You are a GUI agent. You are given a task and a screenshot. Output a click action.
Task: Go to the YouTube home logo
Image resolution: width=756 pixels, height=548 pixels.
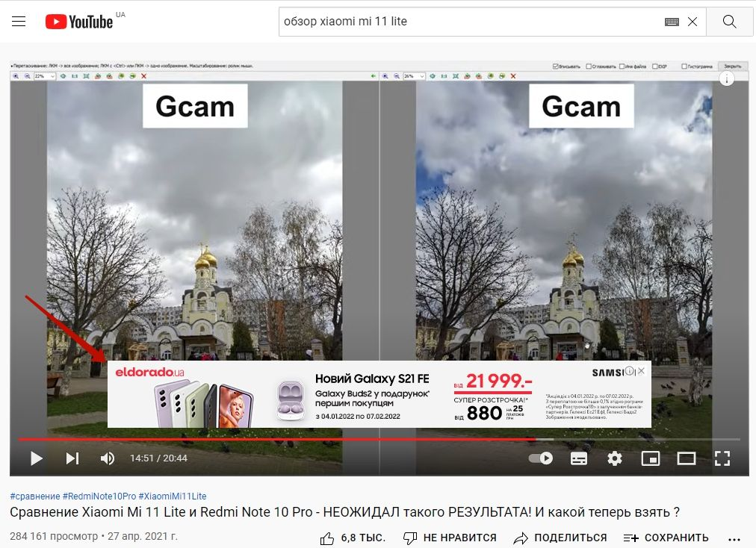(x=79, y=22)
